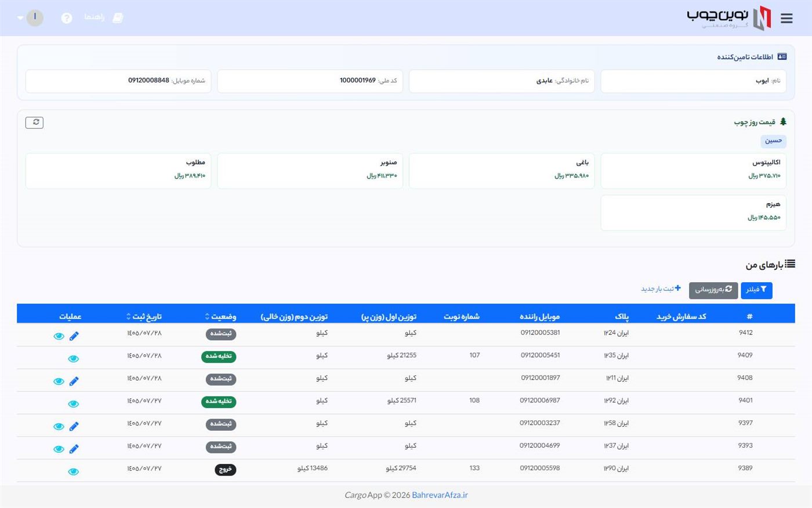View cargo row 9412 eye icon
Viewport: 812px width, 508px height.
coord(59,336)
